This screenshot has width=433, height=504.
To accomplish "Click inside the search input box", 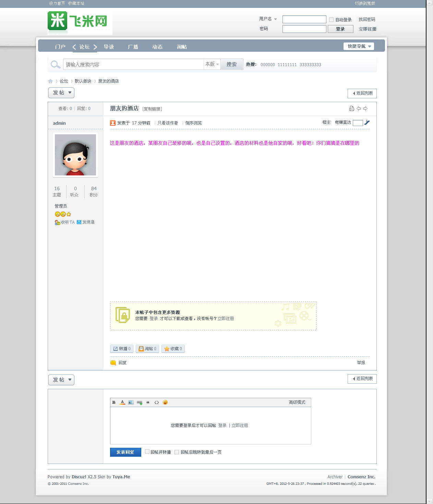I will [x=133, y=64].
